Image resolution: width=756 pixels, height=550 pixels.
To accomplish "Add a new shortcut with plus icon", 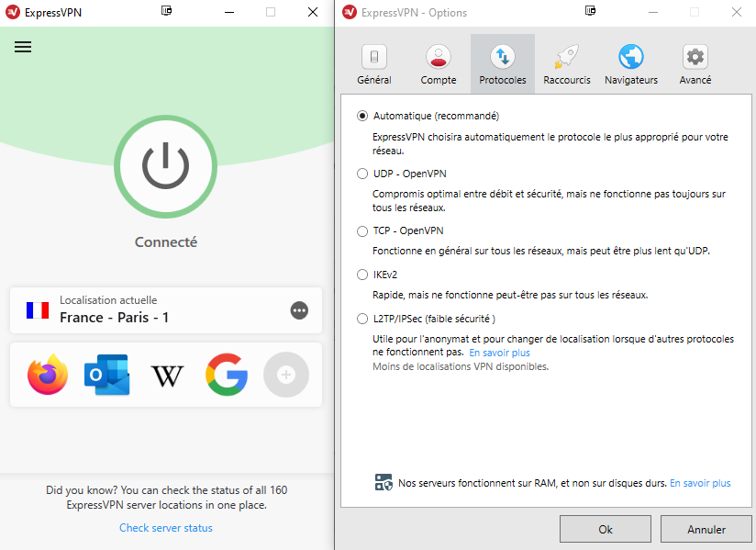I will coord(286,375).
